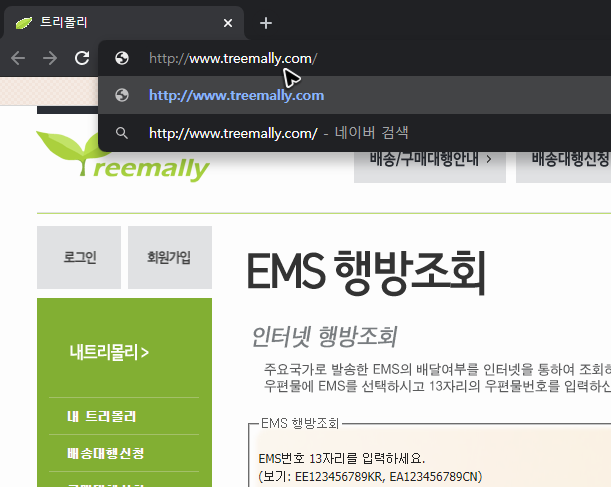Choose the http://www.treemally.com suggestion
This screenshot has height=487, width=611.
tap(355, 95)
